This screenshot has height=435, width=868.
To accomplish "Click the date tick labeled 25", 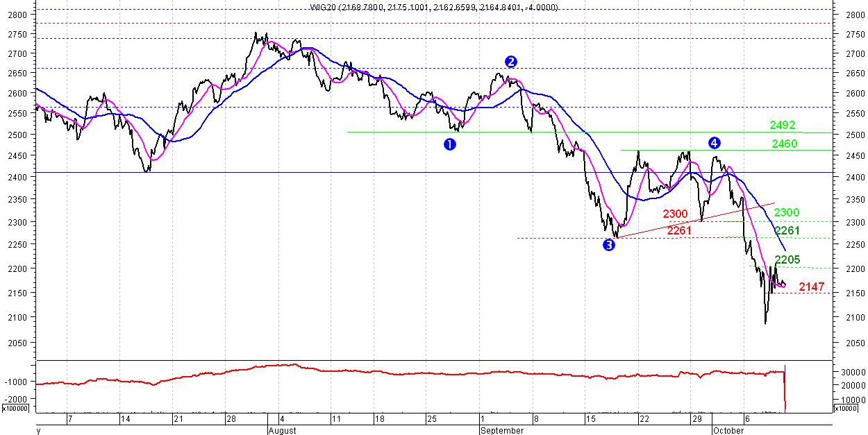I will [431, 420].
